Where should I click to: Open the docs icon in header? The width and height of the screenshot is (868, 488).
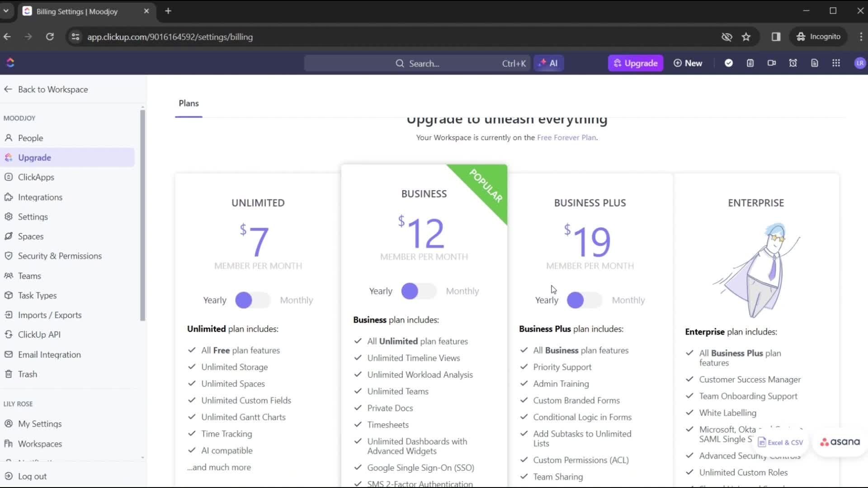[815, 63]
